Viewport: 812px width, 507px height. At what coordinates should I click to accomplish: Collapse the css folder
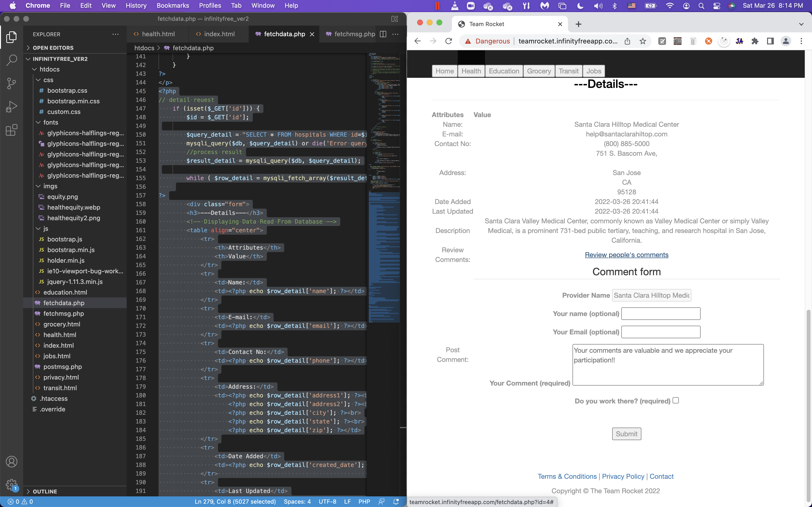[48, 80]
